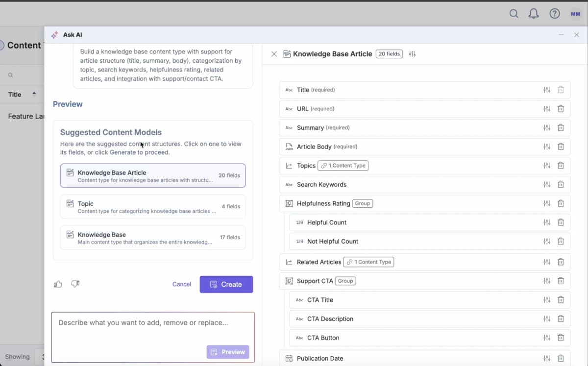Delete the Search Keywords field
588x366 pixels.
(561, 185)
